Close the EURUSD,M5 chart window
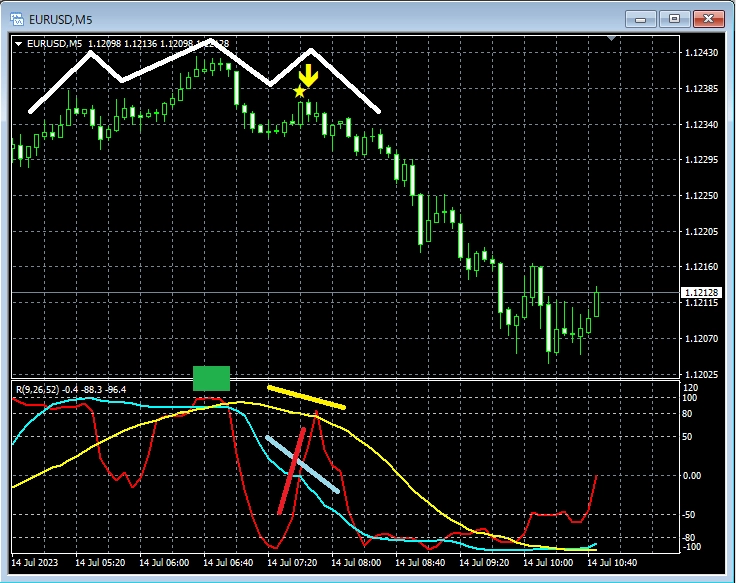Viewport: 737px width, 583px height. pos(709,17)
